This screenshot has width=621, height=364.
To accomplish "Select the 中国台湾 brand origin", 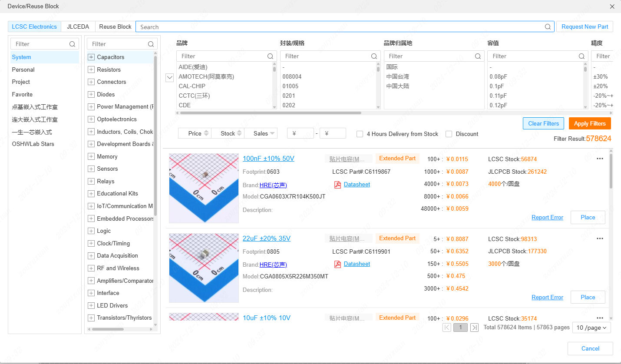I will [397, 76].
